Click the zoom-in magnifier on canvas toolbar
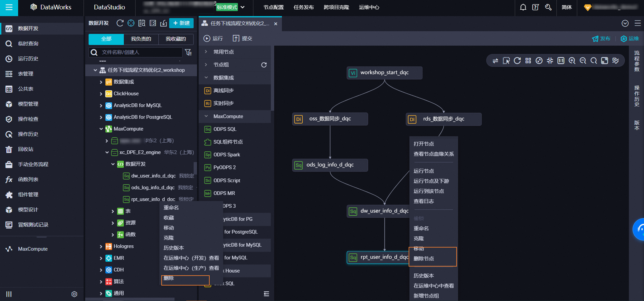The image size is (644, 301). coord(572,61)
